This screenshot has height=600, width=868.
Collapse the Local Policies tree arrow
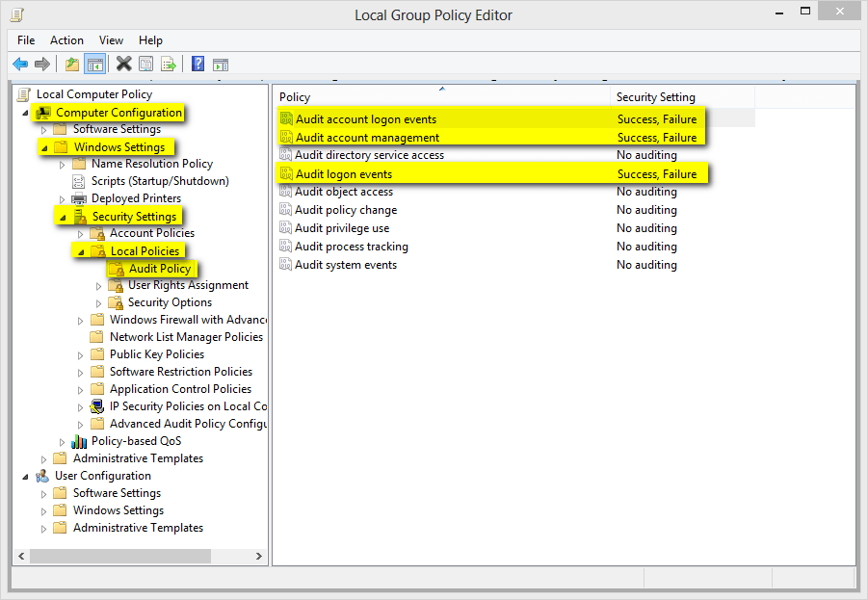80,251
